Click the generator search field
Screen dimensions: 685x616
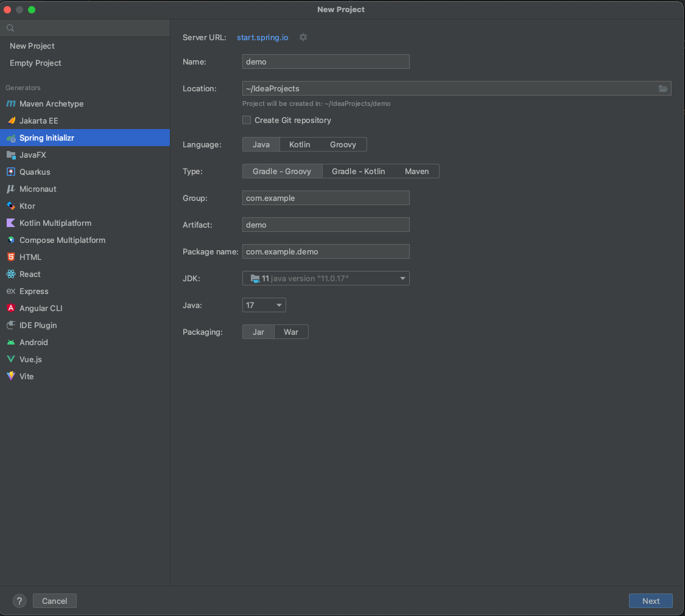click(x=85, y=28)
